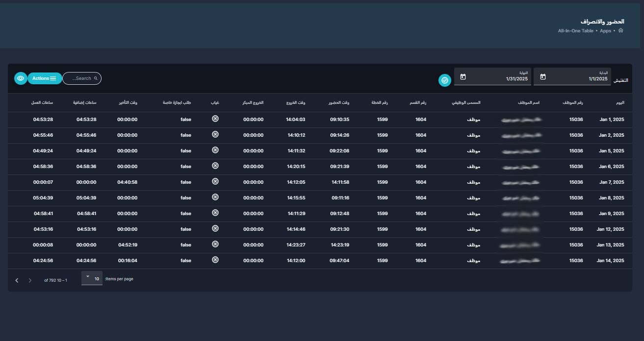Click the ساعات العمل column header
The image size is (644, 341).
43,103
